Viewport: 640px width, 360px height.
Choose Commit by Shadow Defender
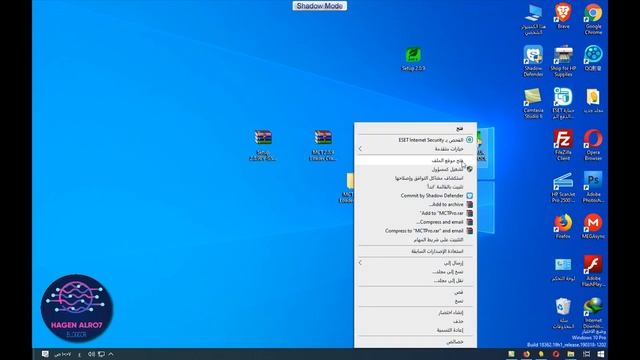click(416, 196)
